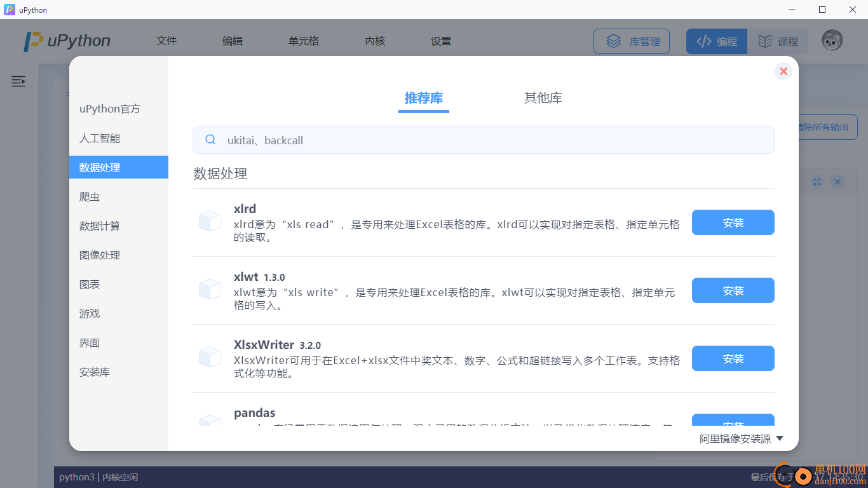Install the xlrd library
This screenshot has height=488, width=868.
[733, 222]
